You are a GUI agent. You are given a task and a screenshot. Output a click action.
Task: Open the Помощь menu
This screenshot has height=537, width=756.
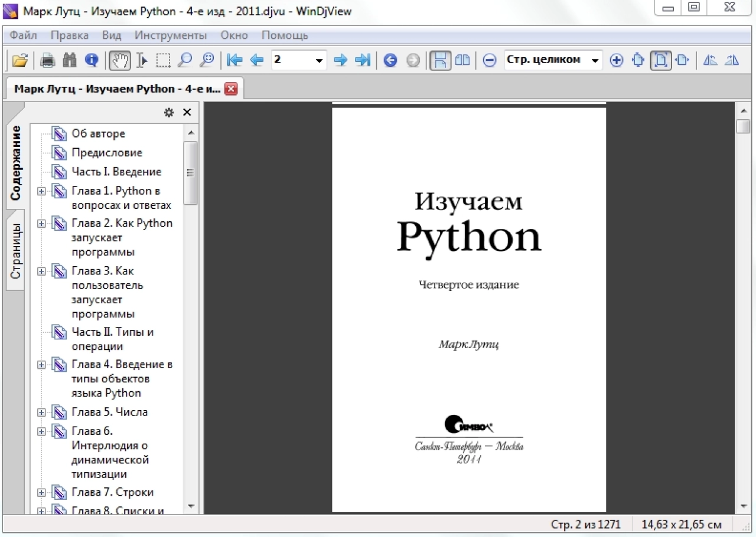point(285,35)
